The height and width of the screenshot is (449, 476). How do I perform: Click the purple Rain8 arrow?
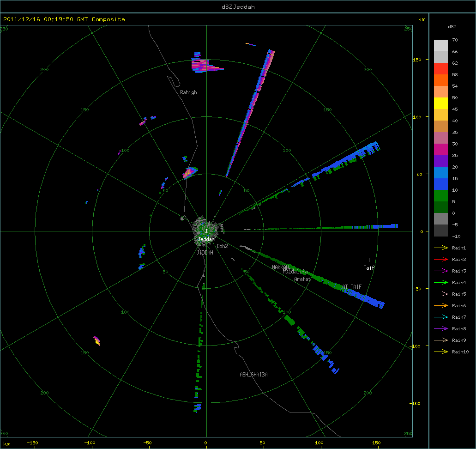point(441,329)
